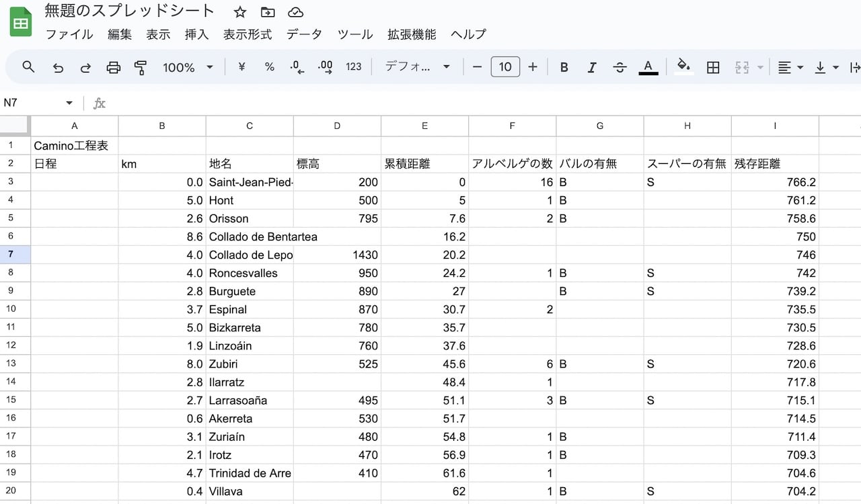The width and height of the screenshot is (861, 504).
Task: Select column C header
Action: pyautogui.click(x=250, y=126)
